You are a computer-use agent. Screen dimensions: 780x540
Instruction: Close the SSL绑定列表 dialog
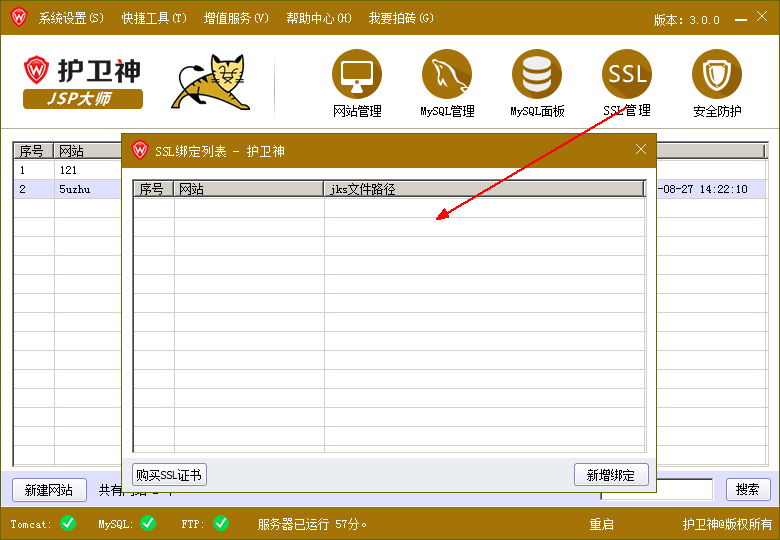pos(641,150)
